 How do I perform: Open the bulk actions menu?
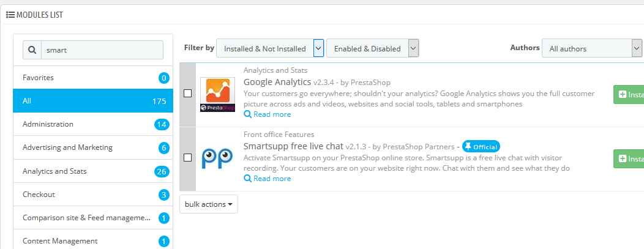point(209,204)
